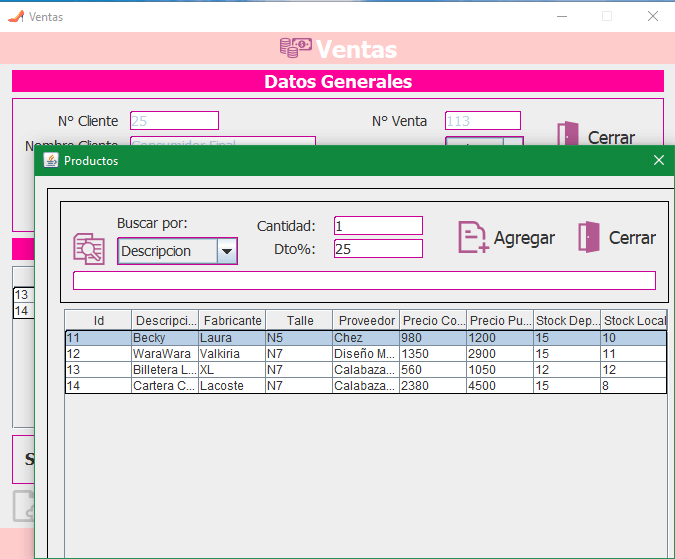Click the Proveedor column header
Image resolution: width=675 pixels, height=559 pixels.
point(366,321)
